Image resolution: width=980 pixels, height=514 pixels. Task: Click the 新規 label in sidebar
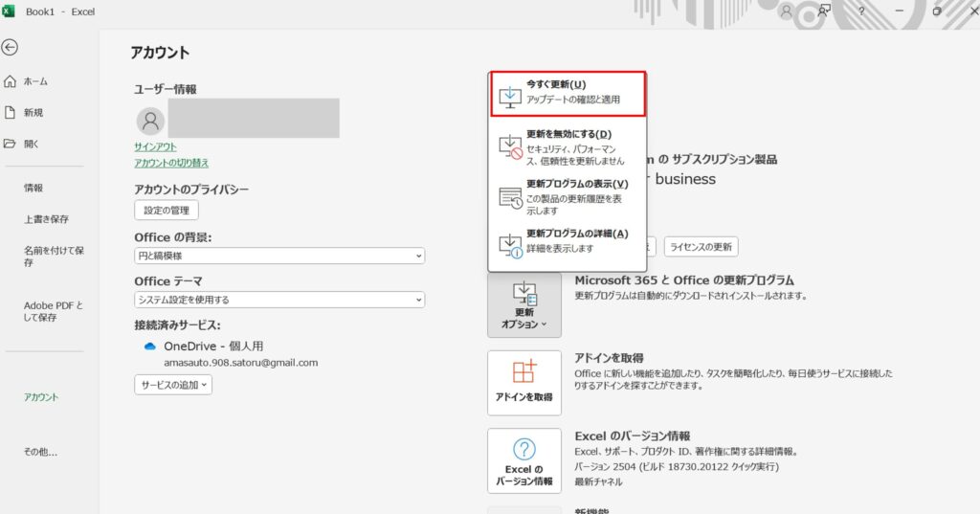33,113
